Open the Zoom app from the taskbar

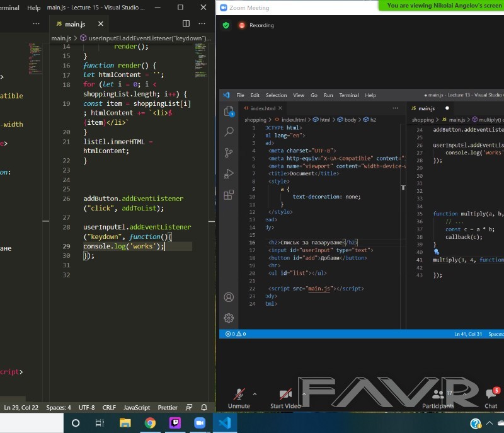coord(200,422)
